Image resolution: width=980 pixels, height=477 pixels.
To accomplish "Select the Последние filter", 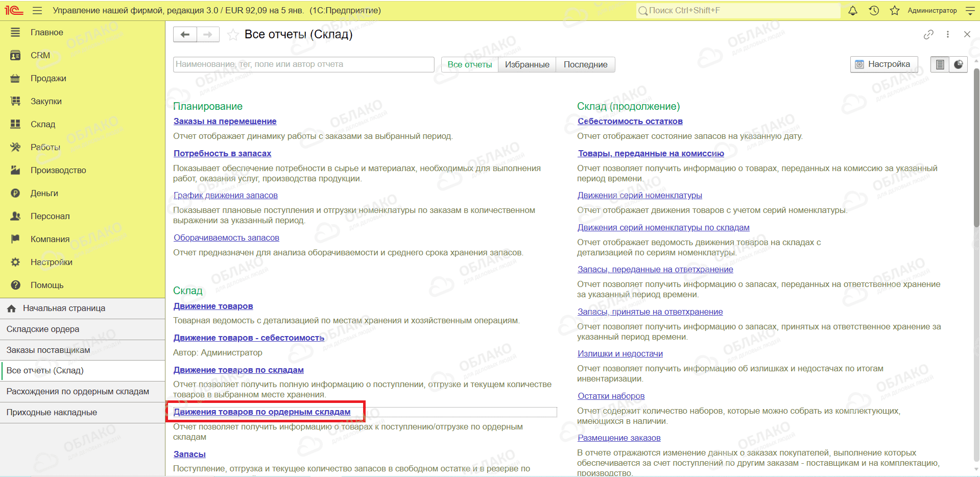I will (585, 64).
